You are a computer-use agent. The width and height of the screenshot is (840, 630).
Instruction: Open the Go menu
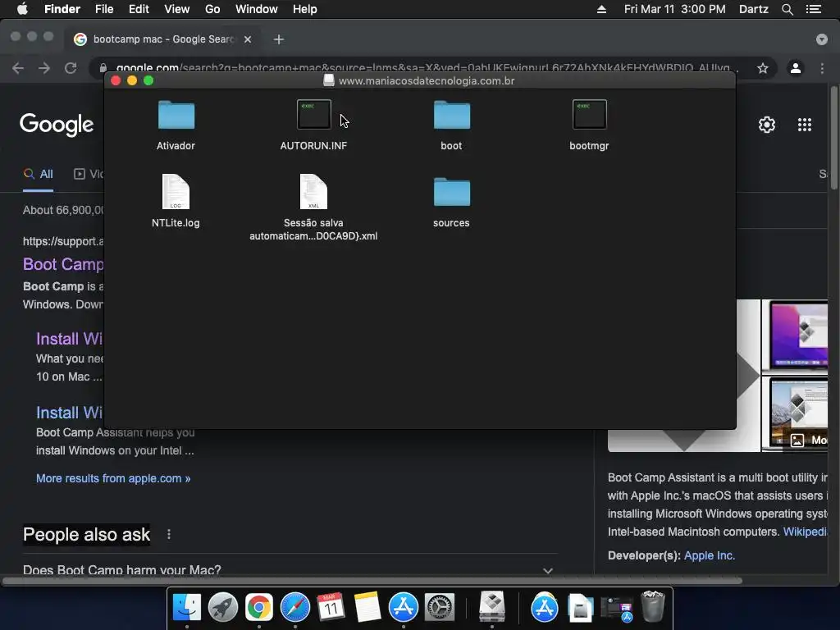click(212, 9)
